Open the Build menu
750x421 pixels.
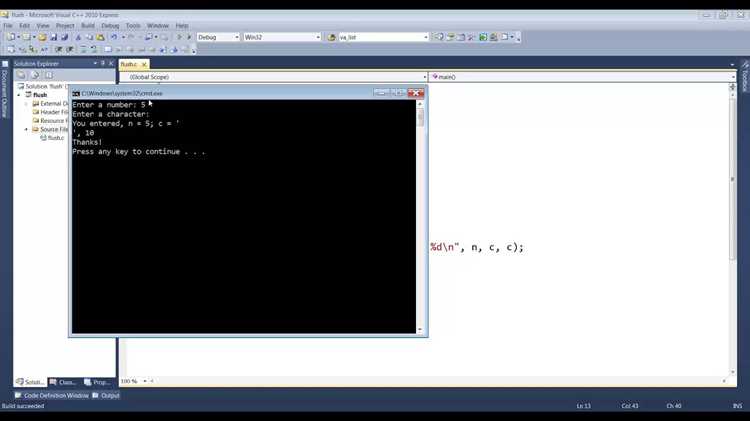pos(88,25)
